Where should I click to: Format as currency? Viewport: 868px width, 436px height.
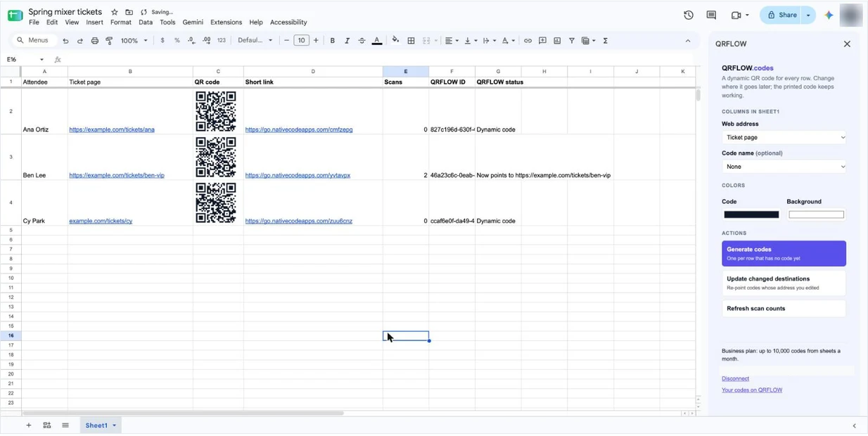click(162, 41)
